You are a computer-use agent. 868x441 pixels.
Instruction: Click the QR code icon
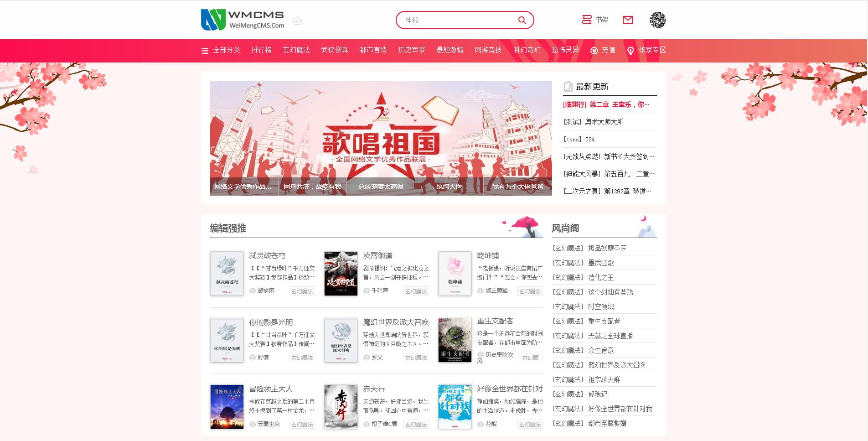657,20
